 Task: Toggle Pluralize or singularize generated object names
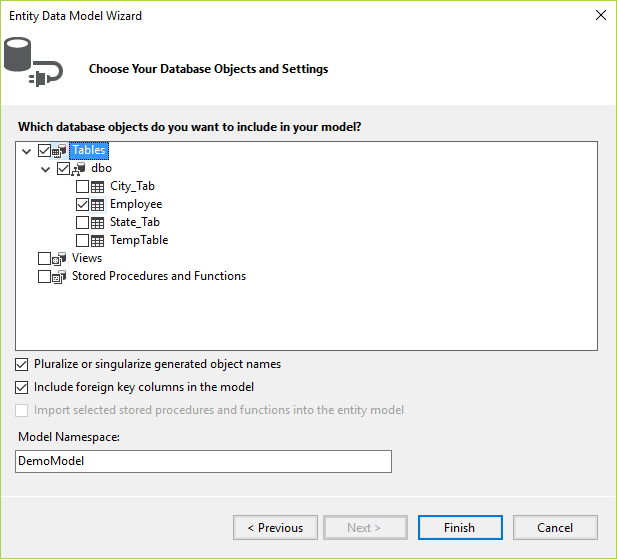point(23,365)
